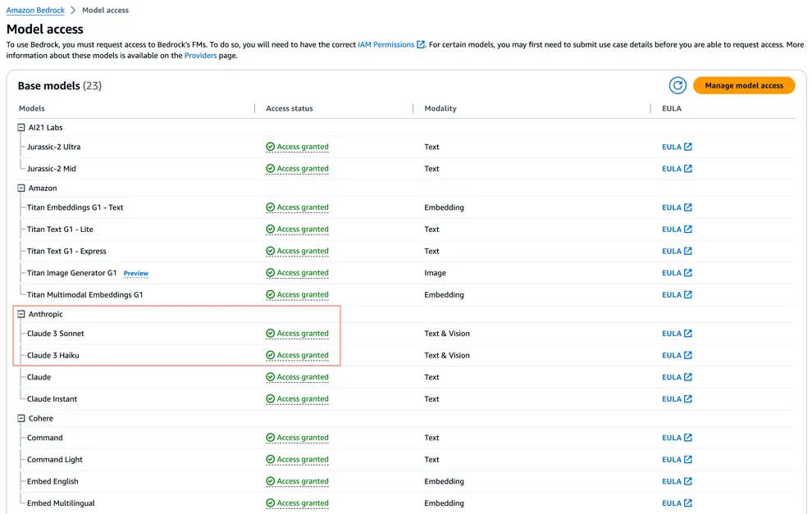This screenshot has height=514, width=812.
Task: Open the EULA link for Claude Instant
Action: coord(677,399)
